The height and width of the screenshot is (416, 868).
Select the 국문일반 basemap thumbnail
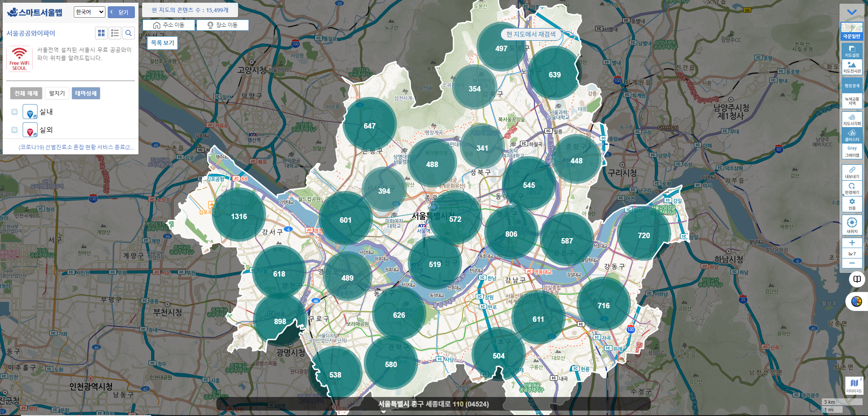tap(852, 31)
